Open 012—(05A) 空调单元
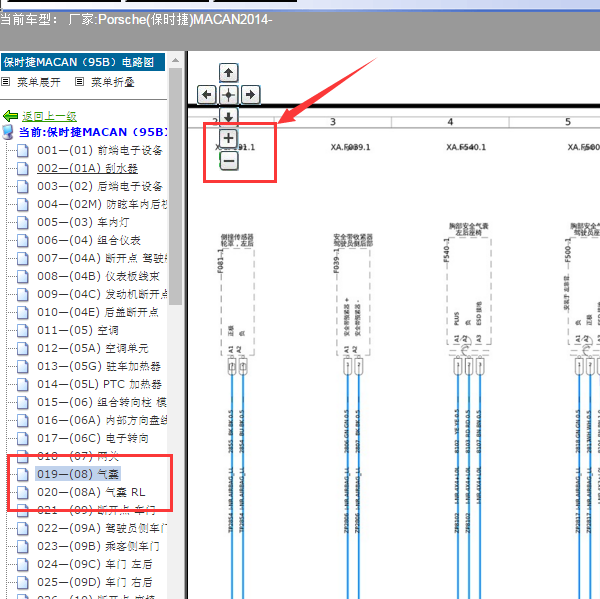This screenshot has height=599, width=600. pos(93,348)
